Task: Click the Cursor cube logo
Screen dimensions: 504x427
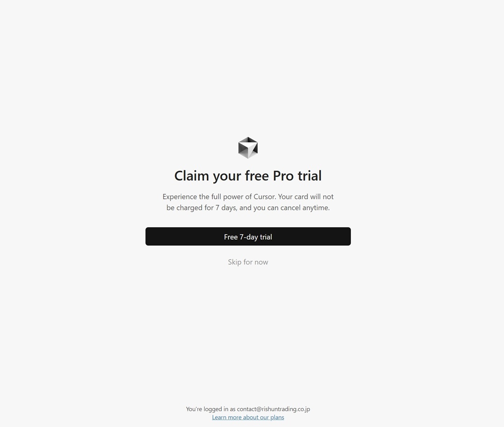Action: pyautogui.click(x=248, y=147)
